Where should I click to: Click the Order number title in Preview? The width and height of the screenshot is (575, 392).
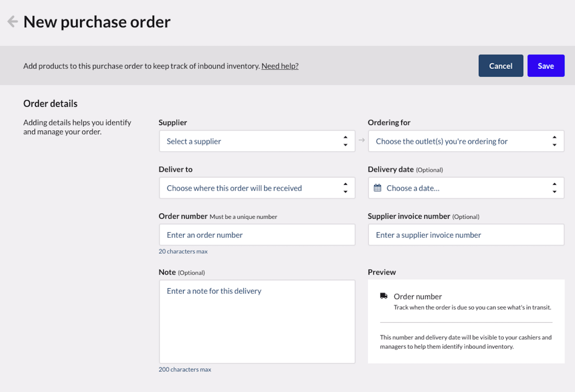(x=418, y=296)
